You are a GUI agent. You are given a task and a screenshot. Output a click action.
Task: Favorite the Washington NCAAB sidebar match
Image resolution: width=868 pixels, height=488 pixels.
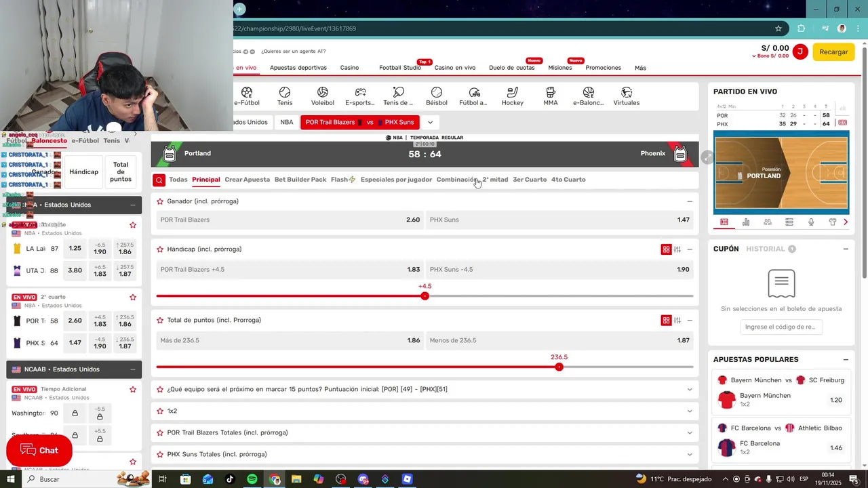[x=133, y=389]
